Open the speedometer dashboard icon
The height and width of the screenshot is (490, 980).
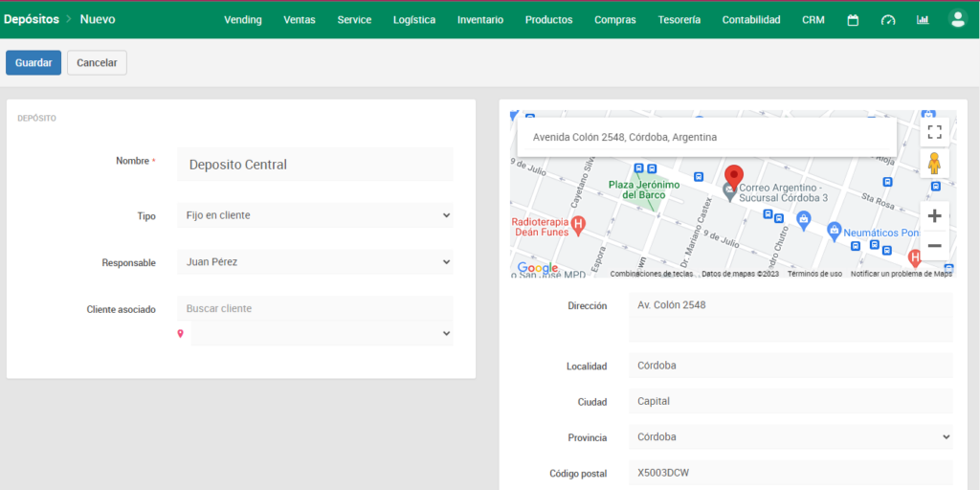point(887,20)
